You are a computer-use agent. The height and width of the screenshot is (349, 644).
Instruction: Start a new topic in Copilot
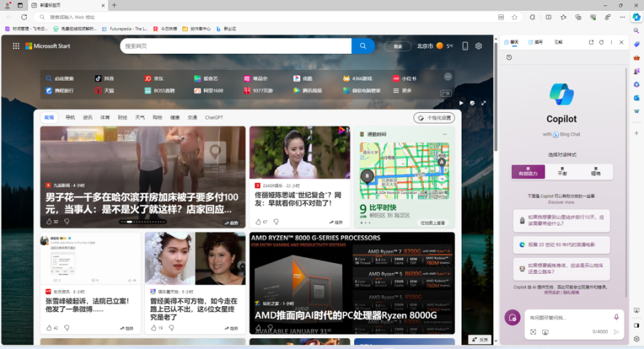coord(513,317)
